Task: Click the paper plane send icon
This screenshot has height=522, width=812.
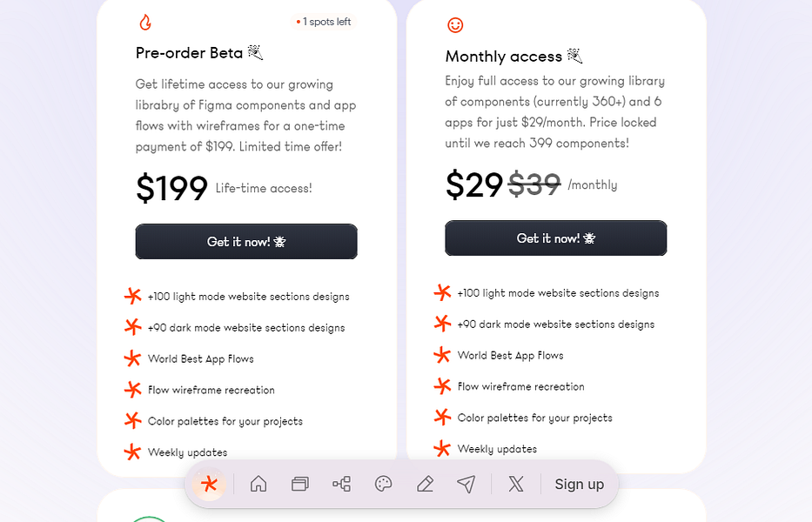Action: pyautogui.click(x=466, y=484)
